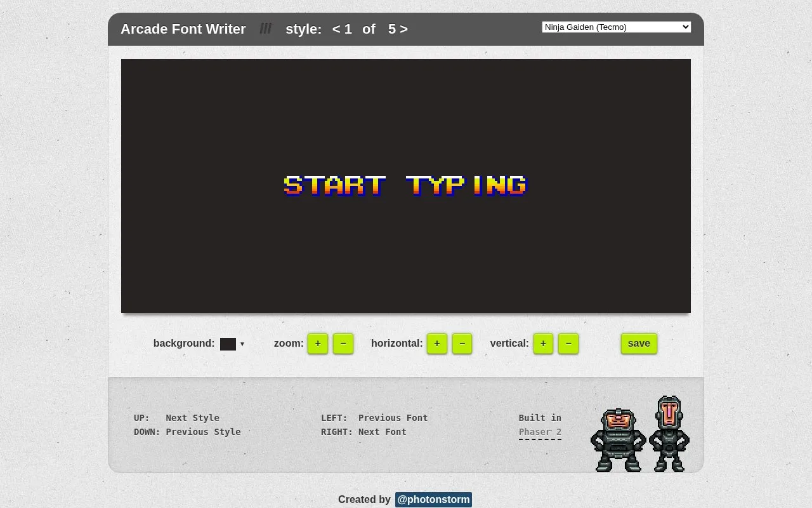Open the Phaser 2 link

click(x=540, y=432)
